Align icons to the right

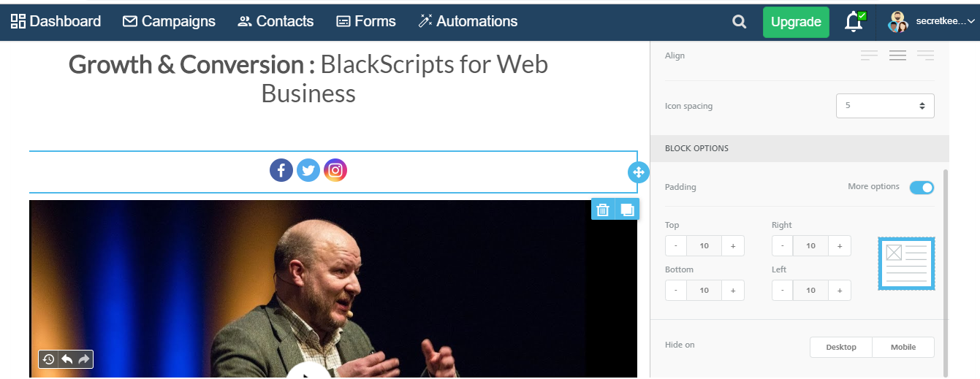(925, 55)
